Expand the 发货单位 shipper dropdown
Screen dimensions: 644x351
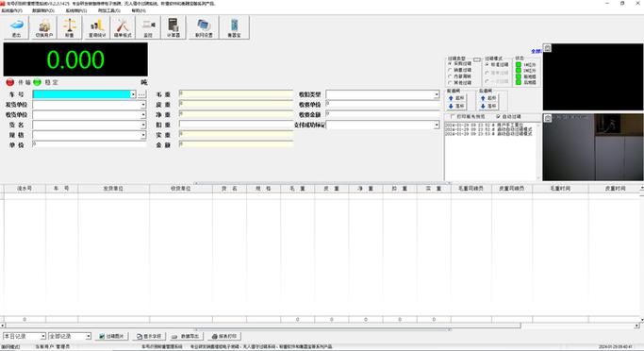tap(143, 105)
